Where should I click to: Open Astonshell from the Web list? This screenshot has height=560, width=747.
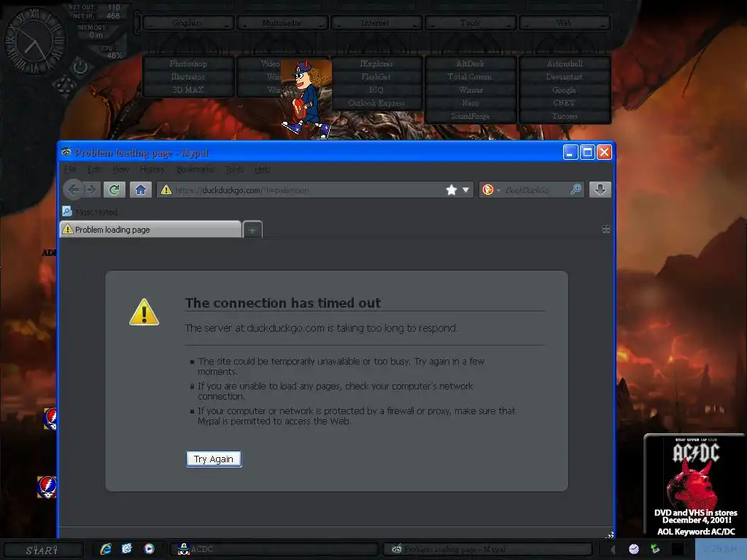point(565,63)
